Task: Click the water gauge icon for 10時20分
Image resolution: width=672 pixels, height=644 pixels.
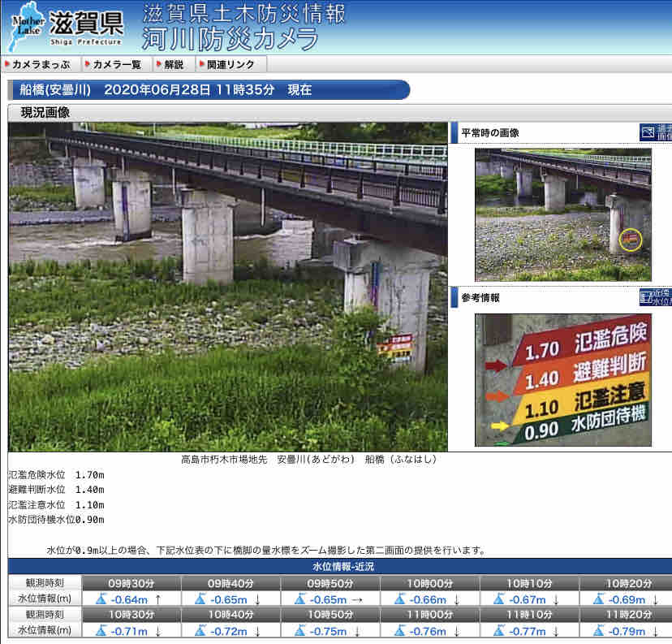Action: click(598, 599)
